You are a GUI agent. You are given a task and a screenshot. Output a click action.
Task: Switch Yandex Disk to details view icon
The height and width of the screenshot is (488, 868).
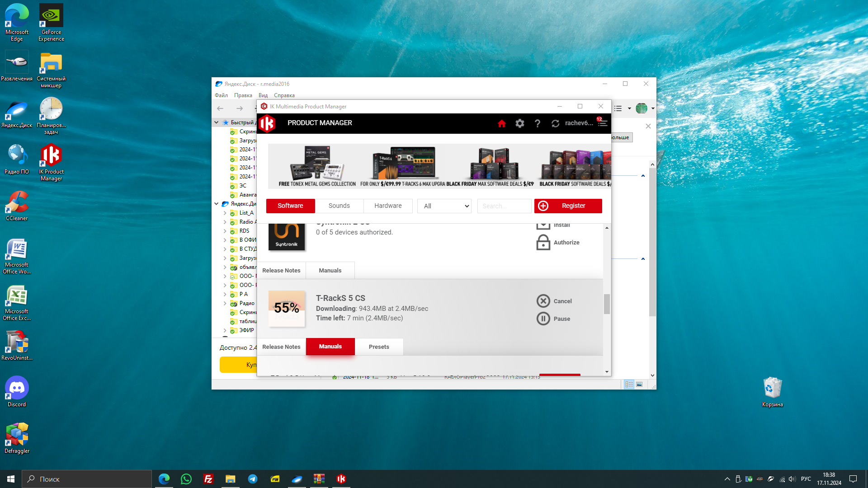point(629,385)
